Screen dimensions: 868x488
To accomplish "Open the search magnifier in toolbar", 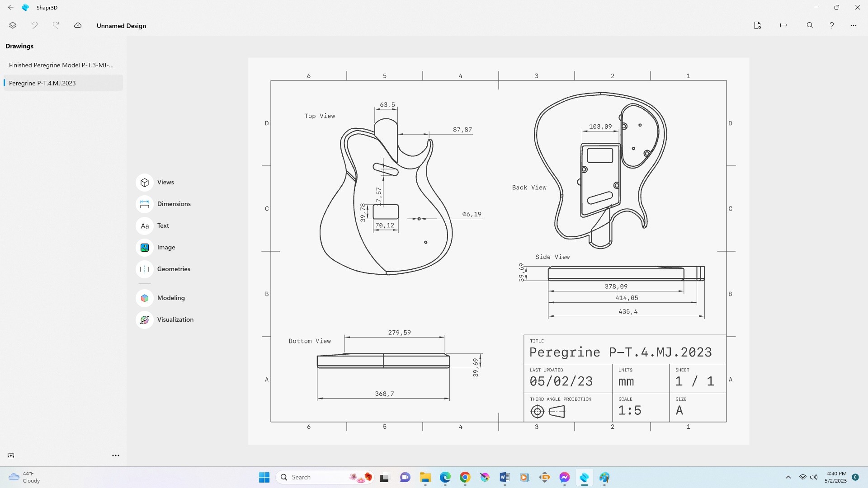I will 810,25.
